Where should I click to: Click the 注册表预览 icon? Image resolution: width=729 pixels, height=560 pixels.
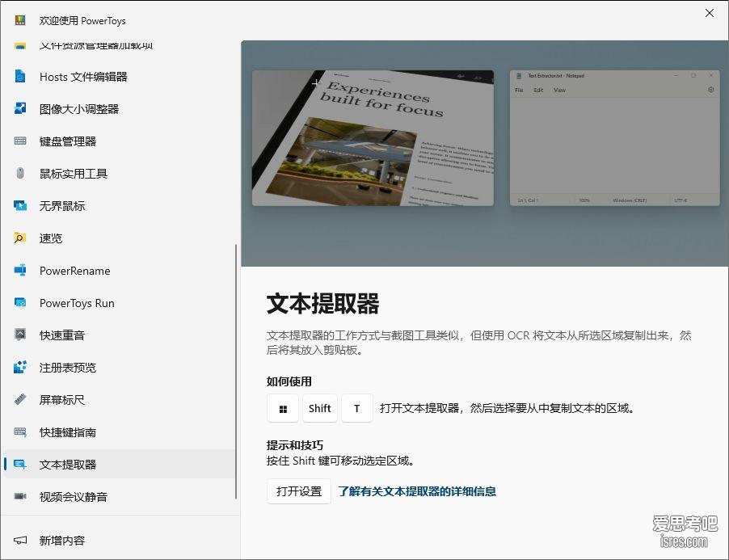point(20,367)
